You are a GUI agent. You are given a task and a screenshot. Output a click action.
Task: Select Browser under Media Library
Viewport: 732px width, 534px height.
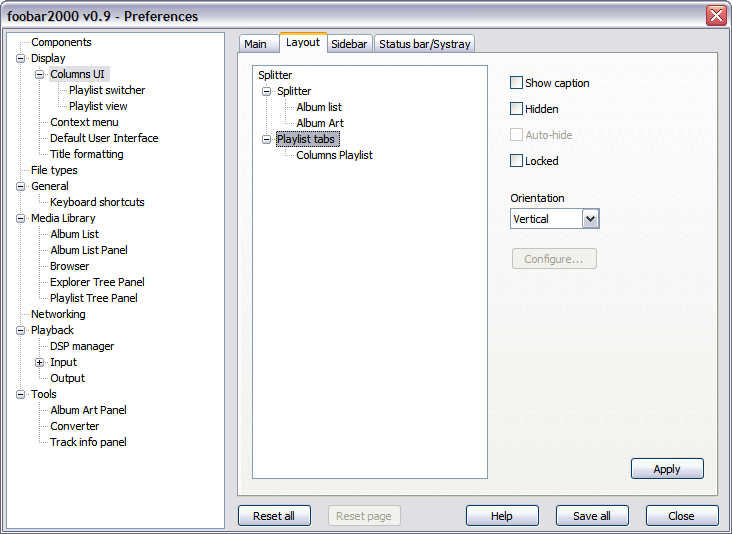(70, 266)
